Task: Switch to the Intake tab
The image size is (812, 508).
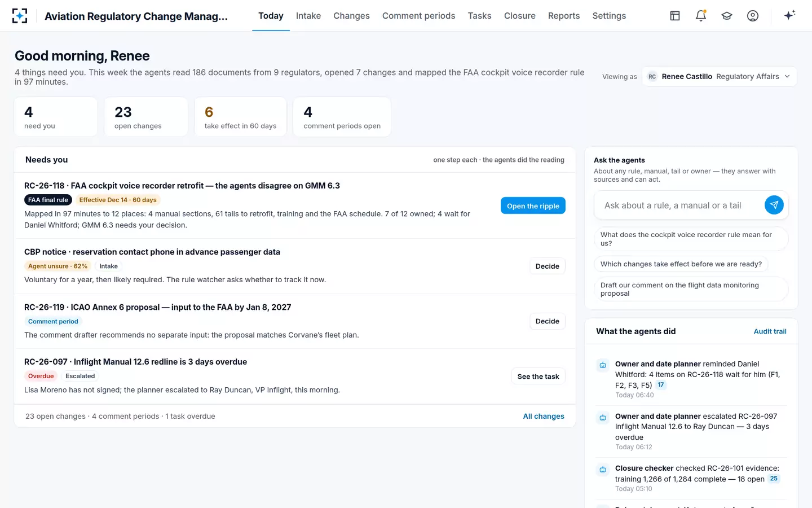Action: (308, 16)
